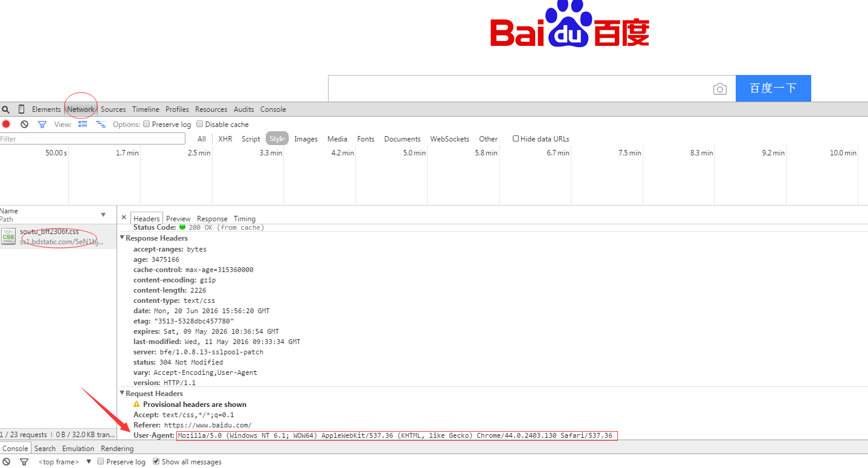This screenshot has height=468, width=868.
Task: View the Response tab of the request
Action: pyautogui.click(x=212, y=218)
